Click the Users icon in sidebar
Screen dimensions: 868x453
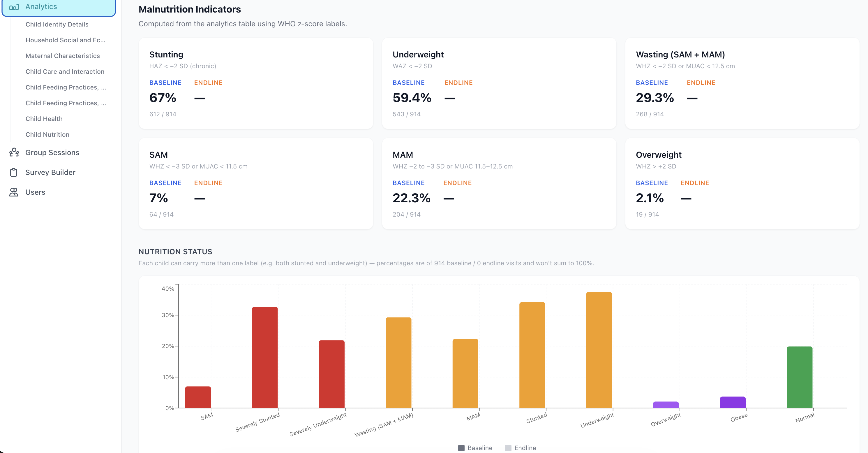[14, 192]
